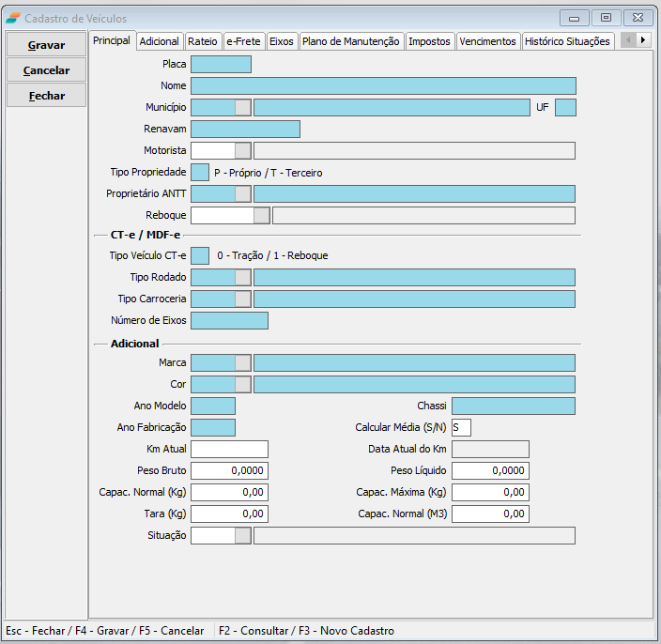Click the Chassi input field

[x=513, y=406]
